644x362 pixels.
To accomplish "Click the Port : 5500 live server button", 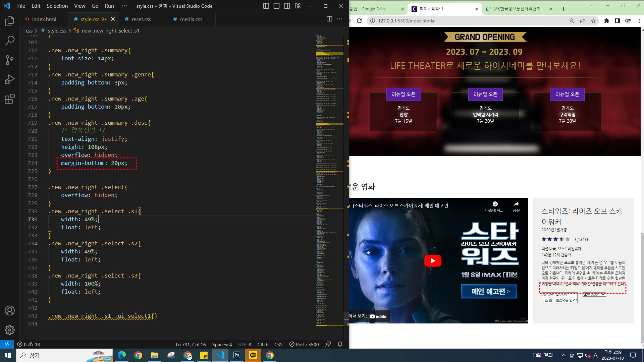I will (x=304, y=344).
